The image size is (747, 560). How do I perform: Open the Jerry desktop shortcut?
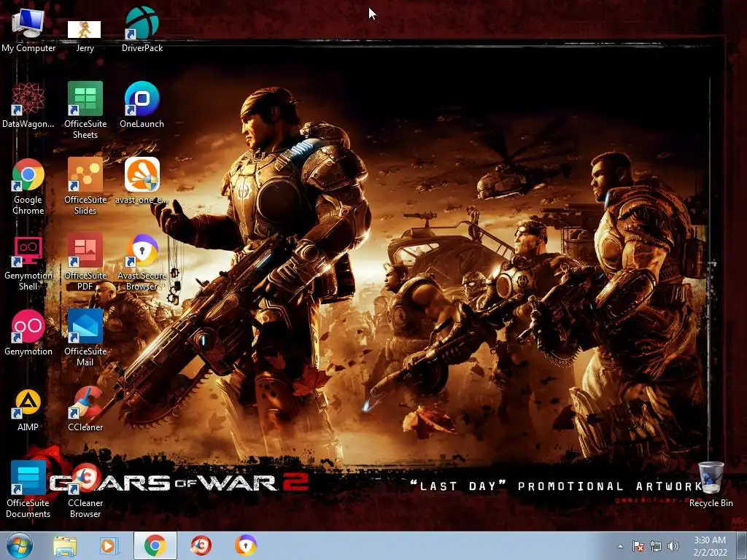(85, 36)
